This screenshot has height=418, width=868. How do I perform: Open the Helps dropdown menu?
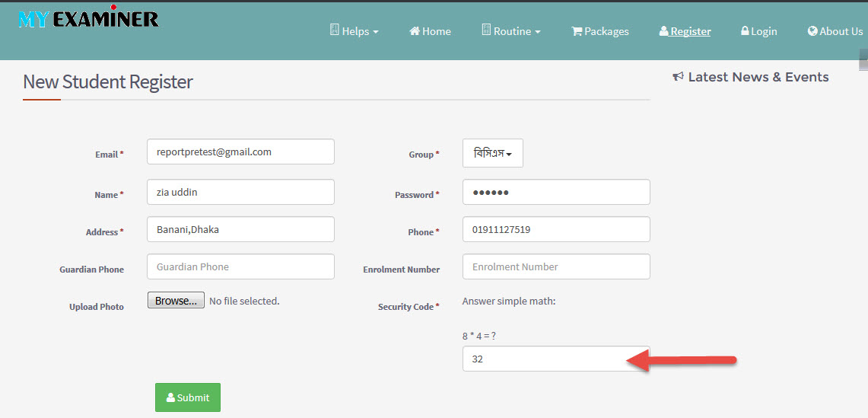(355, 31)
